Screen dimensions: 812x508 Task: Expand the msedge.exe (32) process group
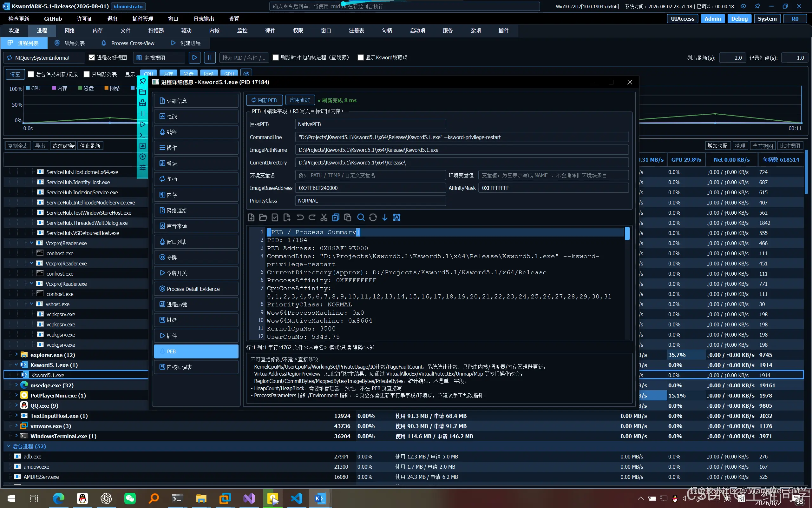pos(16,385)
